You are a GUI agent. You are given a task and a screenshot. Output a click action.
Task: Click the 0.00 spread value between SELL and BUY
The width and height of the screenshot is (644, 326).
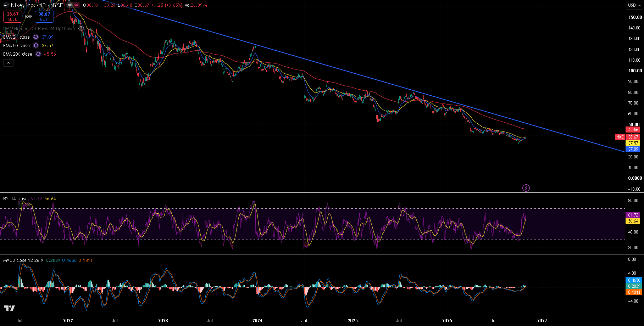point(28,16)
